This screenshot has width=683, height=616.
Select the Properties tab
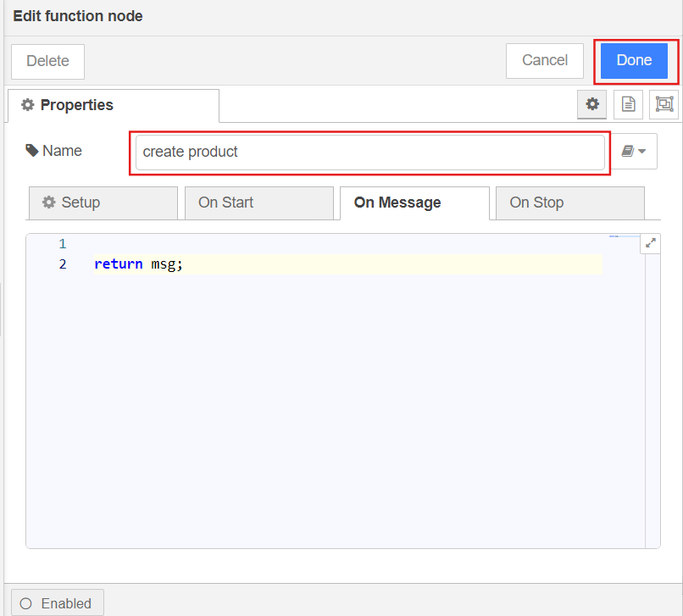[x=113, y=106]
